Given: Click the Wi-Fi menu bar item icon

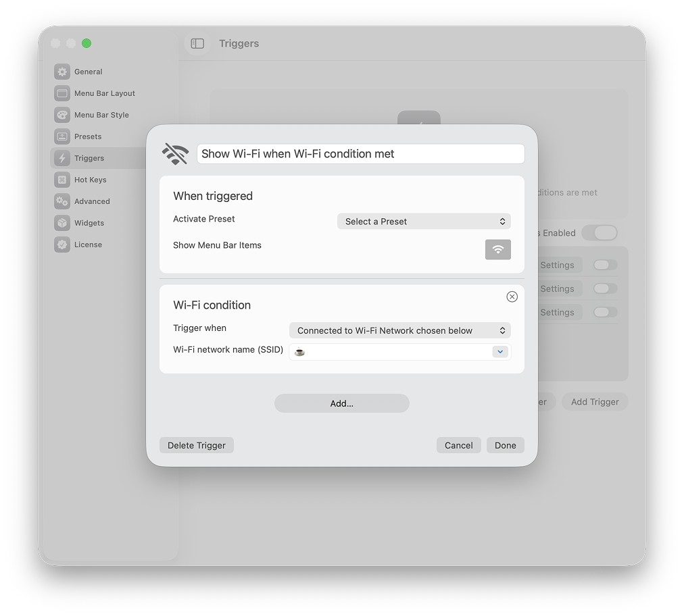Looking at the screenshot, I should point(498,249).
